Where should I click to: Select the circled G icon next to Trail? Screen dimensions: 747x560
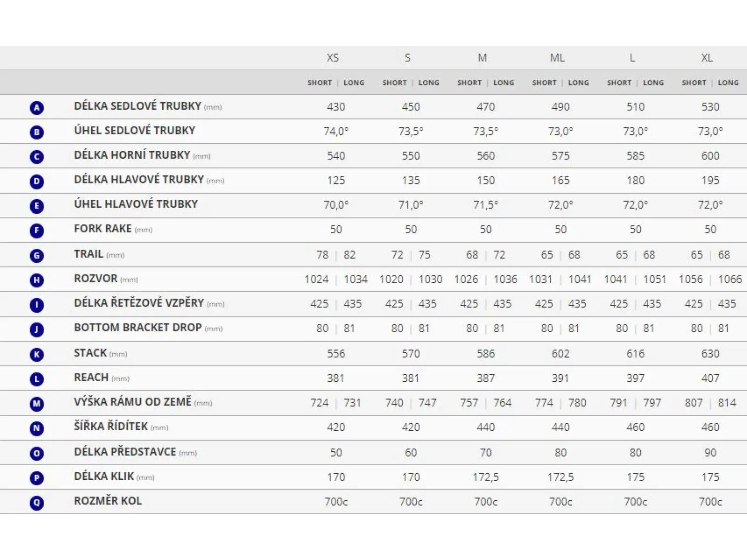click(36, 255)
